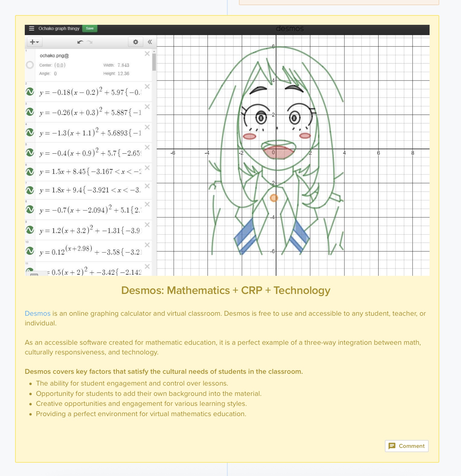Click the Desmos: Mathematics + CRP + Technology heading
This screenshot has width=461, height=476.
click(x=226, y=290)
